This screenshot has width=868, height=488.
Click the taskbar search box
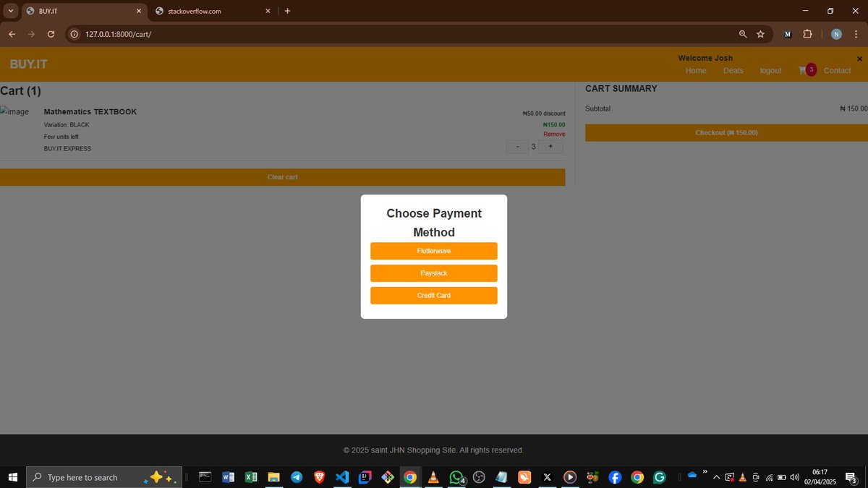pos(103,477)
